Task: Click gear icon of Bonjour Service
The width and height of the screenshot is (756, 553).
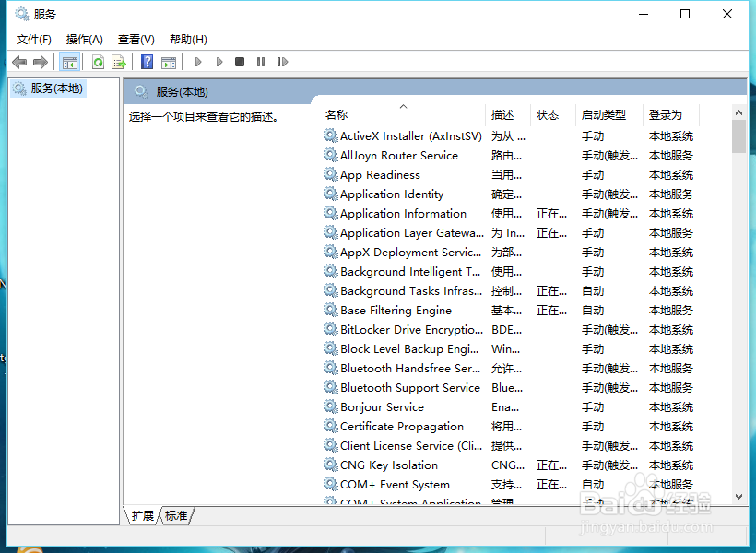Action: pyautogui.click(x=330, y=406)
